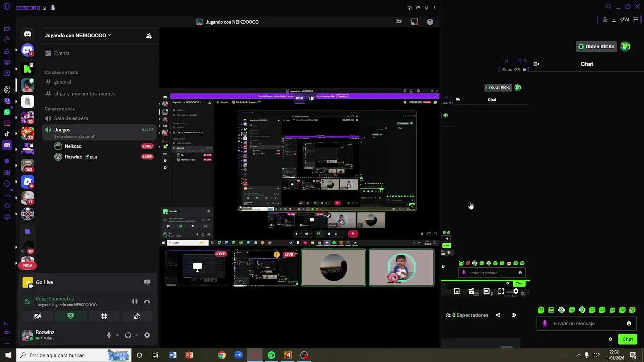Open clips-y-momentos-memes channel
The width and height of the screenshot is (644, 362).
point(100,94)
